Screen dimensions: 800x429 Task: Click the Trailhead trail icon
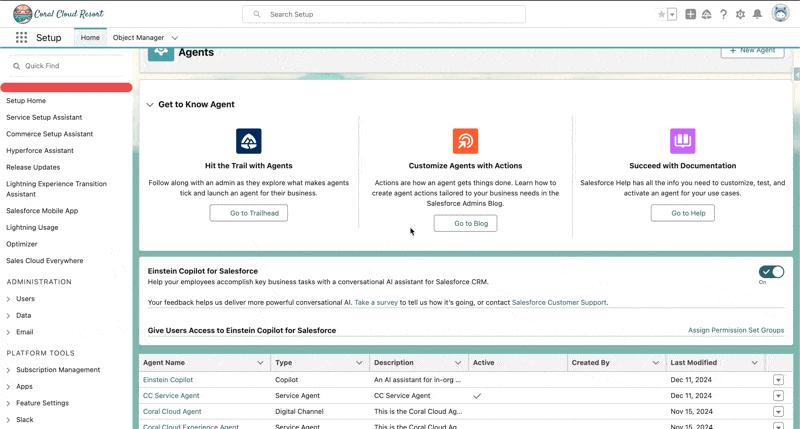point(248,141)
